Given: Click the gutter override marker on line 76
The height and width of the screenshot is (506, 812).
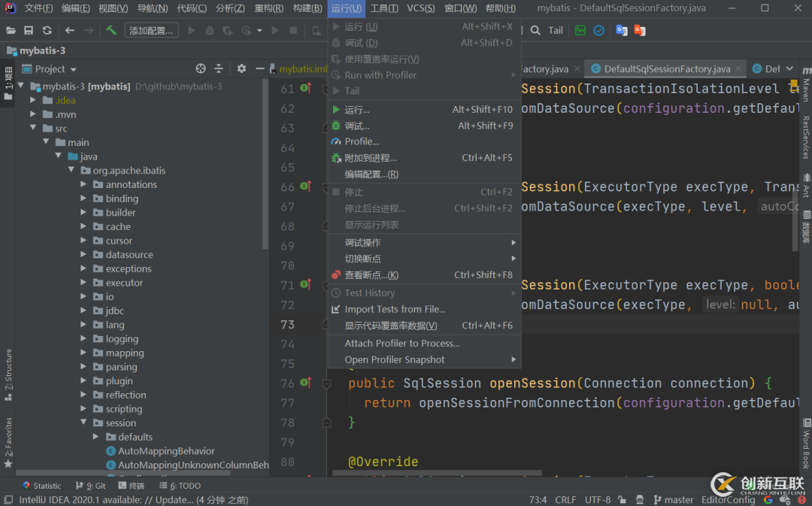Looking at the screenshot, I should click(305, 383).
